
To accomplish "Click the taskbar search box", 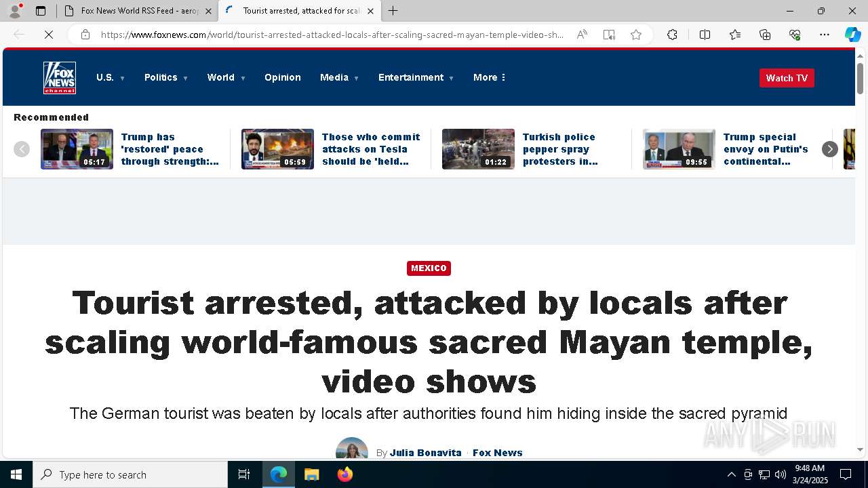I will (130, 474).
